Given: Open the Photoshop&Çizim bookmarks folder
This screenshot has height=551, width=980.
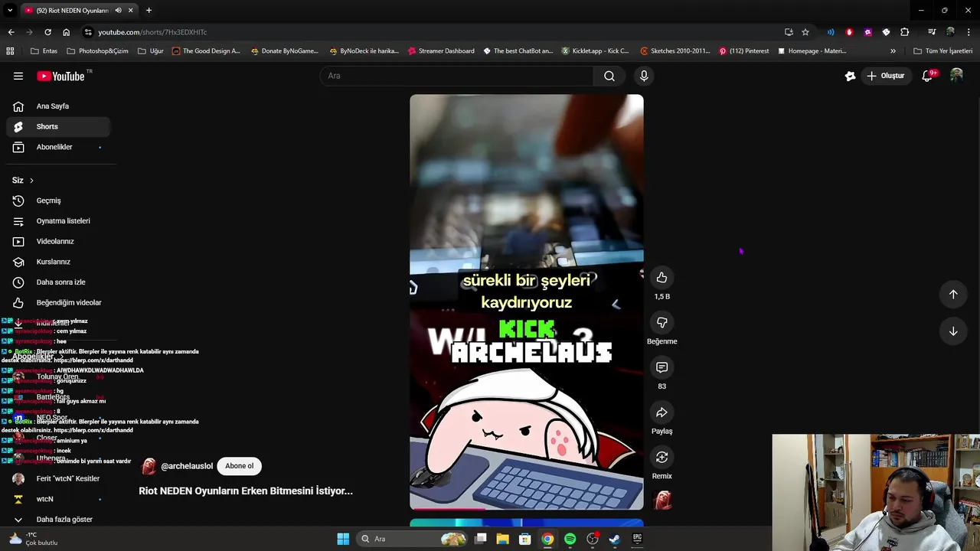Looking at the screenshot, I should 97,51.
